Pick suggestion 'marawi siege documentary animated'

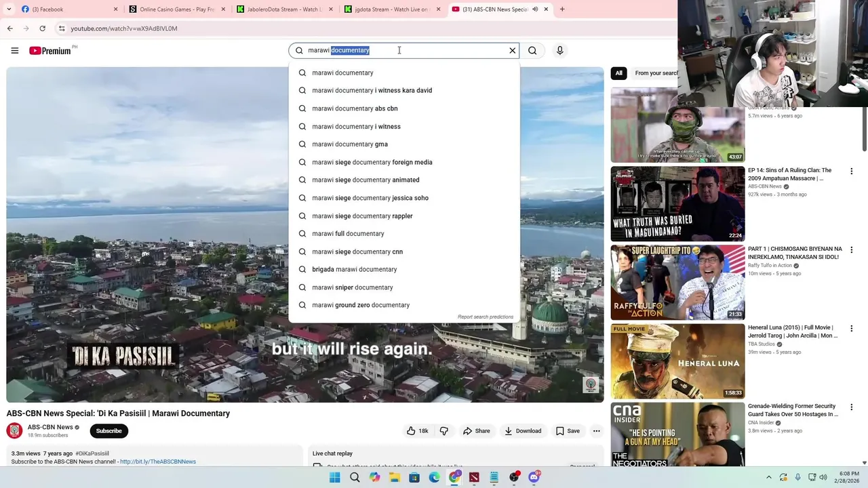click(404, 180)
